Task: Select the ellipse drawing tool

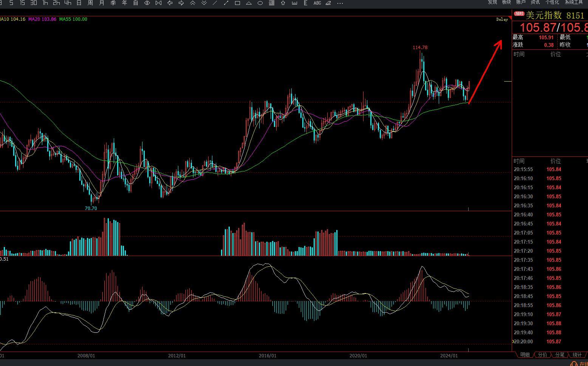Action: tap(260, 3)
